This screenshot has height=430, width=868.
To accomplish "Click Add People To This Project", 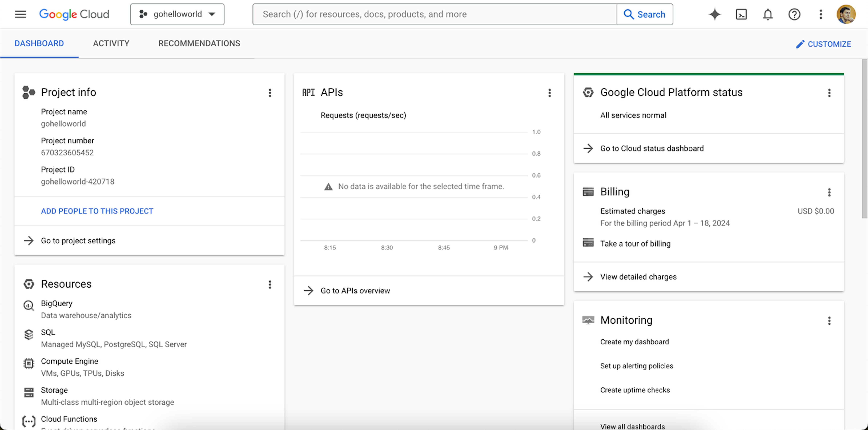I will coord(97,211).
